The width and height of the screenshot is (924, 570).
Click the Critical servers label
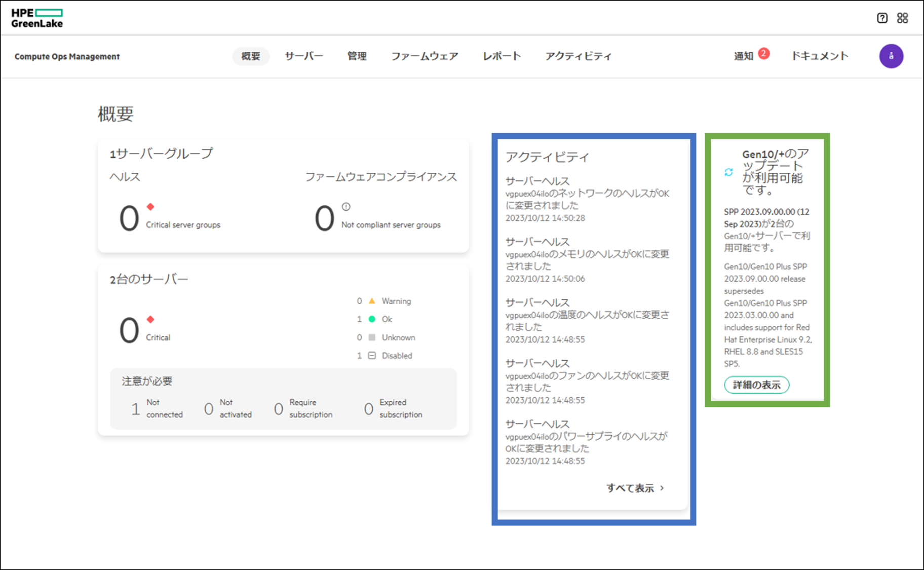(x=158, y=337)
